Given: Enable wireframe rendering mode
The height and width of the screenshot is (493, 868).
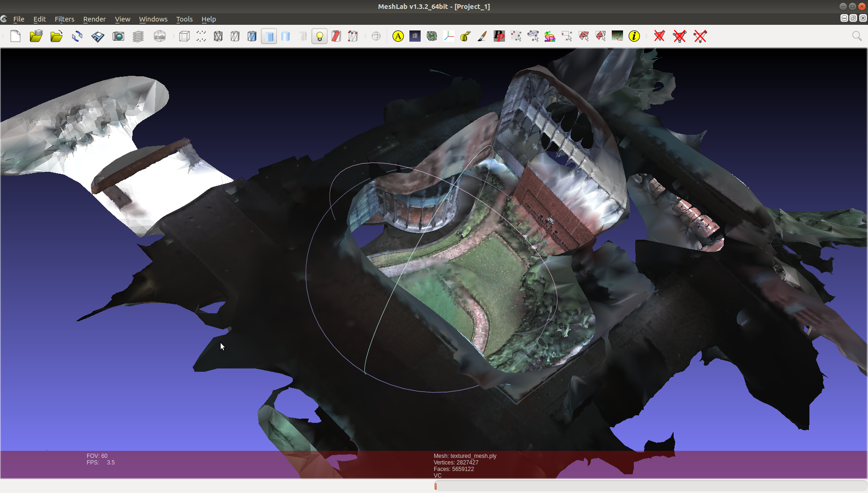Looking at the screenshot, I should coord(218,36).
